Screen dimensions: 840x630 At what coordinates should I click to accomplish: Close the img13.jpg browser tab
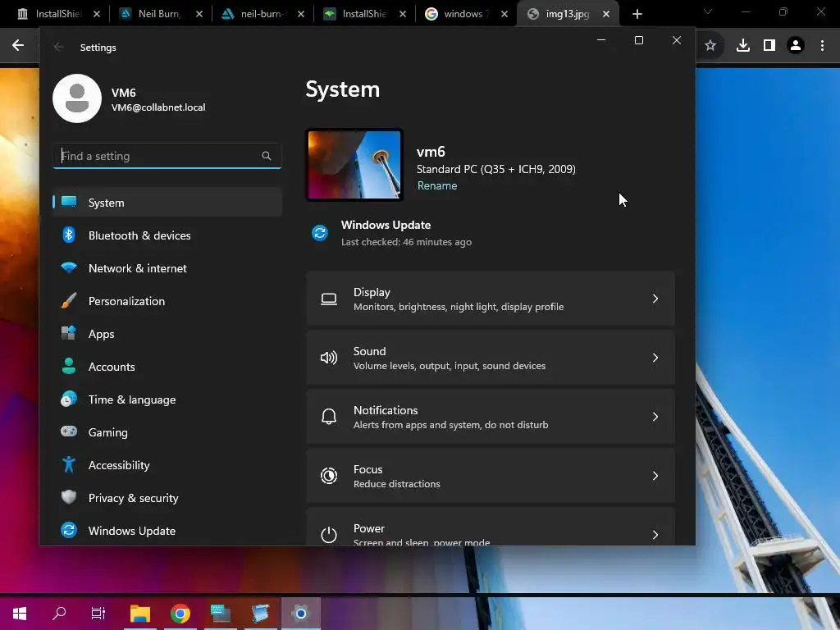606,14
